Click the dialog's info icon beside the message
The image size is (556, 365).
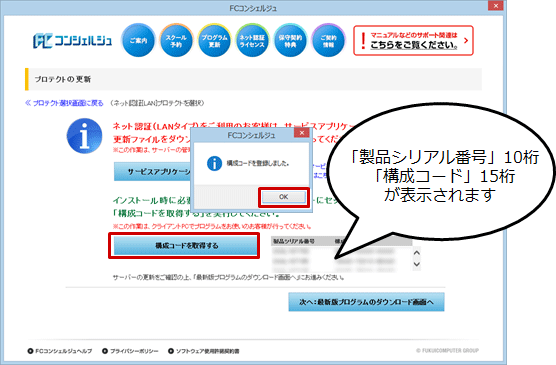tap(214, 164)
